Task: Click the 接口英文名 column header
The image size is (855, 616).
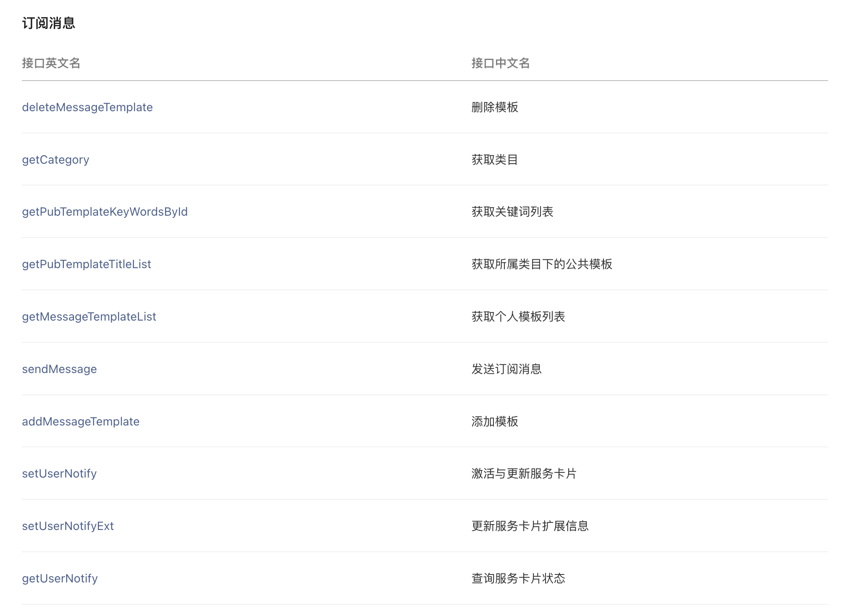Action: (51, 63)
